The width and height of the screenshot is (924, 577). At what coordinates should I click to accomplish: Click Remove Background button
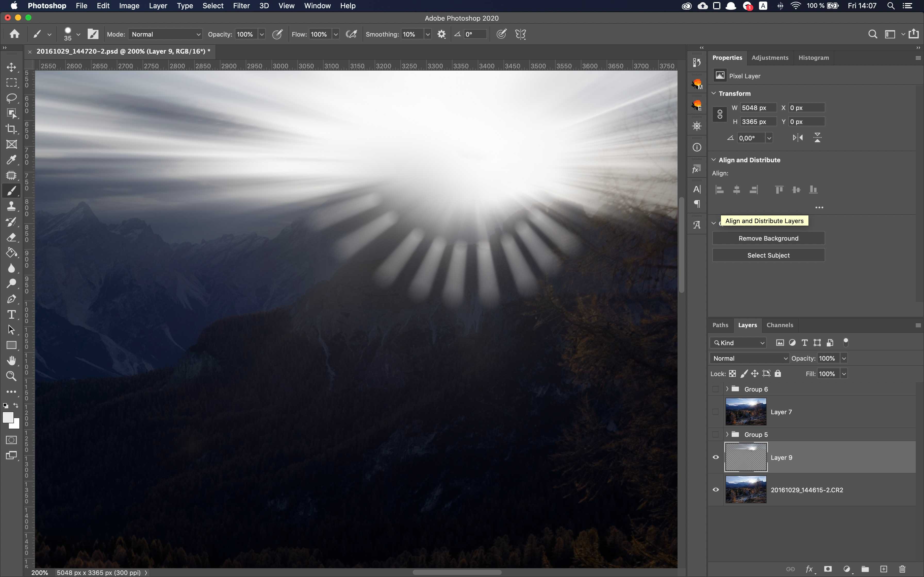tap(768, 238)
